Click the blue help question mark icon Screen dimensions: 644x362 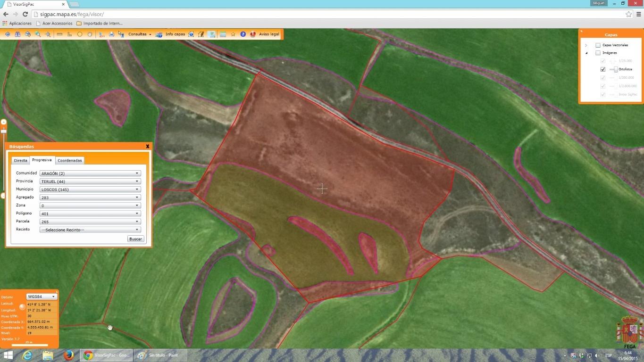pos(243,34)
